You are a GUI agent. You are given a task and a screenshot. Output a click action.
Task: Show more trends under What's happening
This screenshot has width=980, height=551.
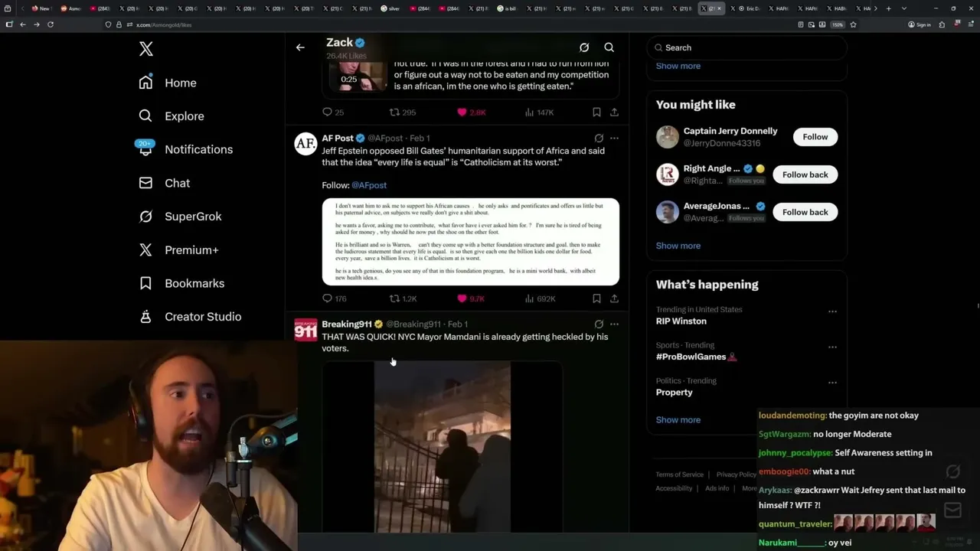pos(678,420)
